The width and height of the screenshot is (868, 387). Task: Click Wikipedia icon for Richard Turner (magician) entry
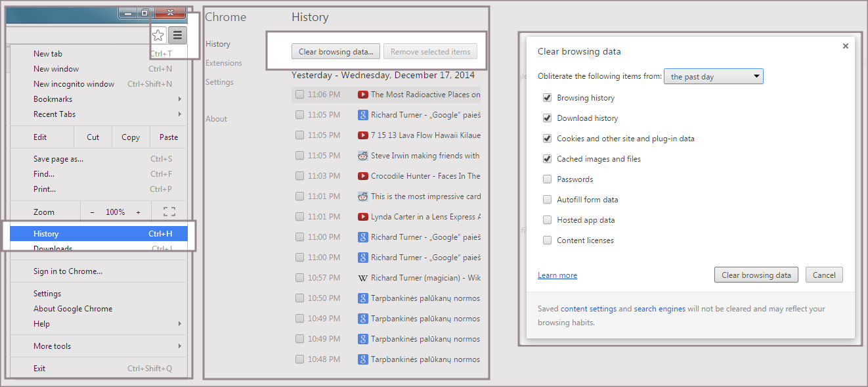tap(362, 278)
